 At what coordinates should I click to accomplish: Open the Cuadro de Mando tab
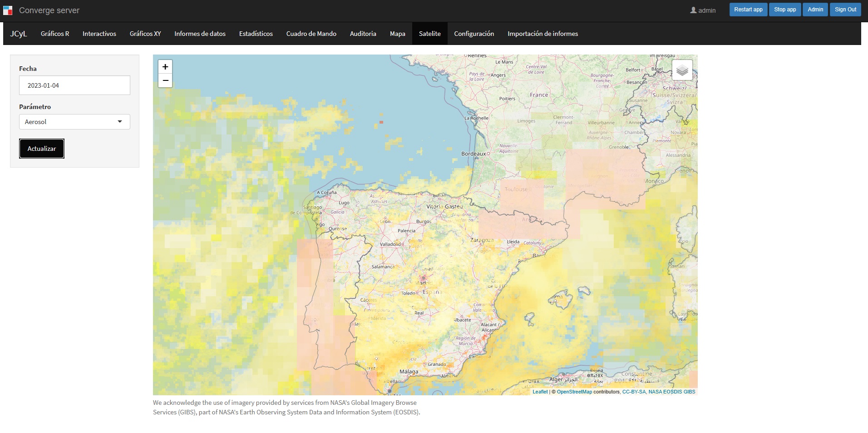[311, 34]
